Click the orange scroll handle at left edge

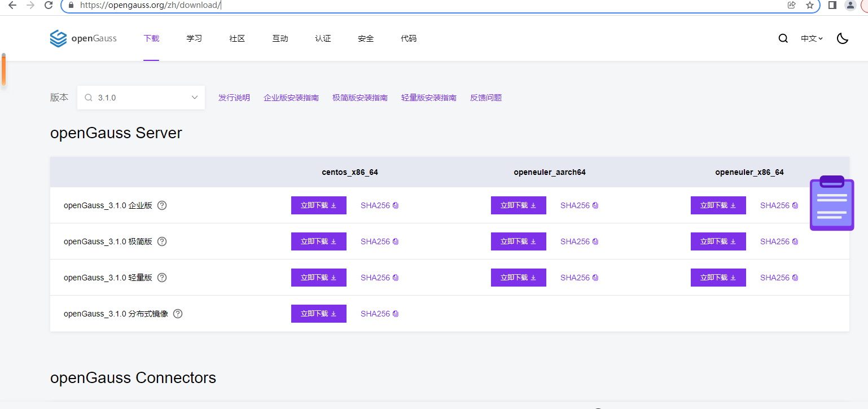[x=3, y=70]
